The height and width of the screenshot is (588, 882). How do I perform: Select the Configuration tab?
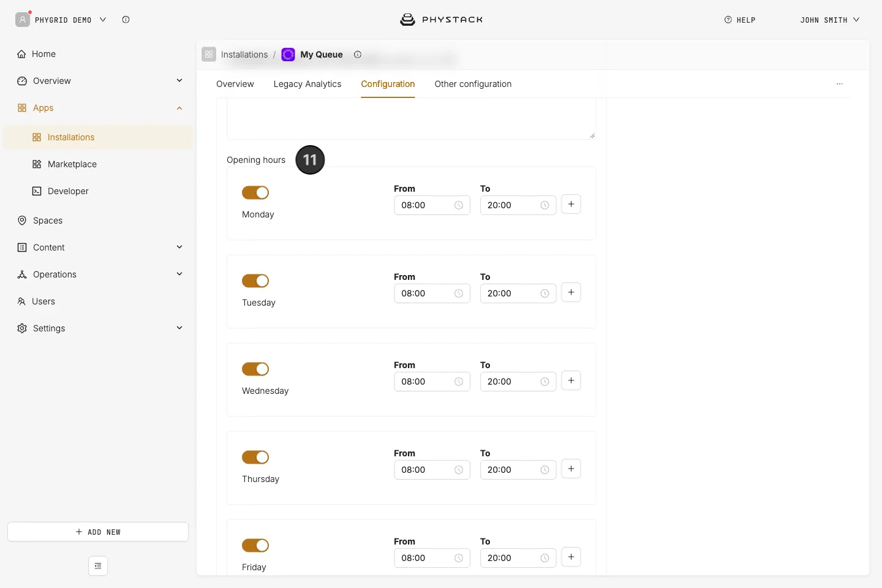388,84
